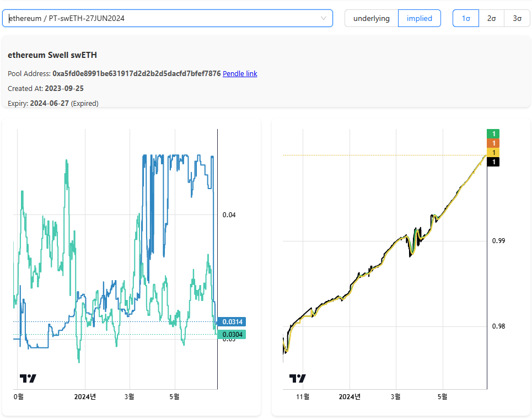Click the 2024년 label on left chart time axis

pos(85,396)
